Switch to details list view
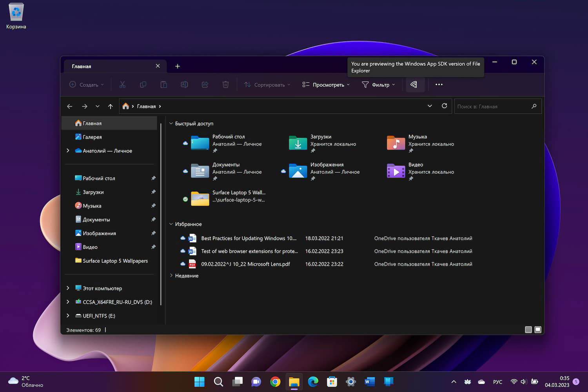 (x=528, y=330)
